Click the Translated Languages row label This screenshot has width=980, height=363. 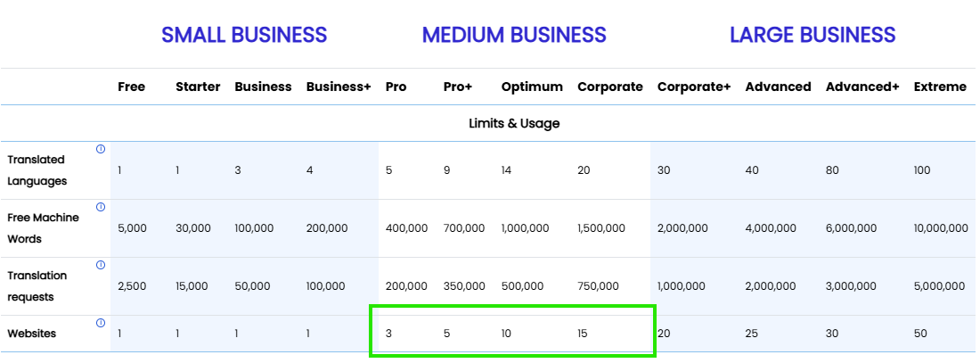(x=37, y=170)
